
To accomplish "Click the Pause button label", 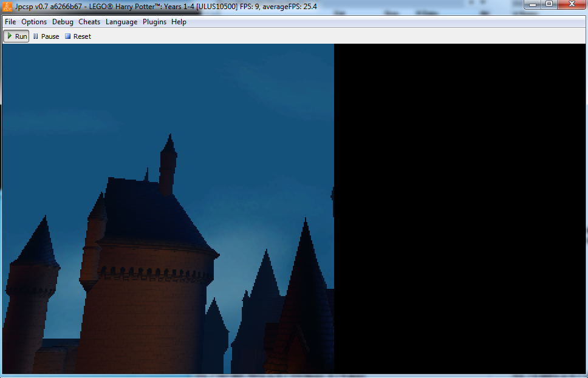I will 50,36.
